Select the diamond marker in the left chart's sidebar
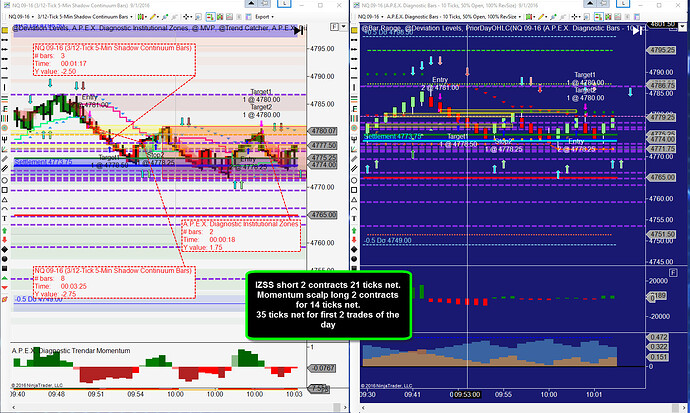Image resolution: width=690 pixels, height=413 pixels. 5,249
